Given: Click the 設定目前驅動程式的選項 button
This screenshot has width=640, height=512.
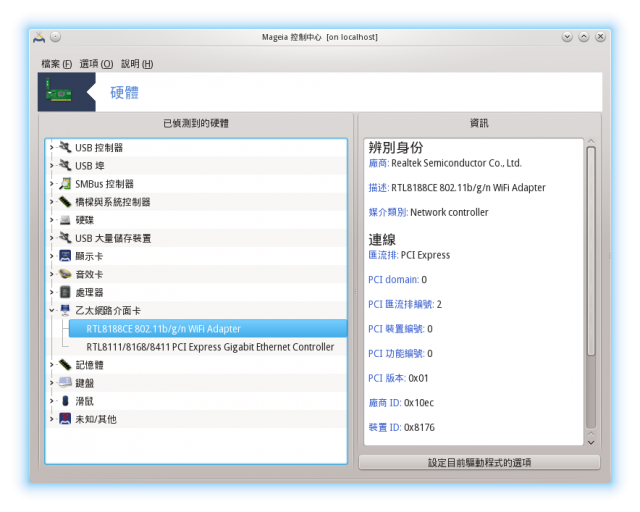Looking at the screenshot, I should click(x=479, y=462).
